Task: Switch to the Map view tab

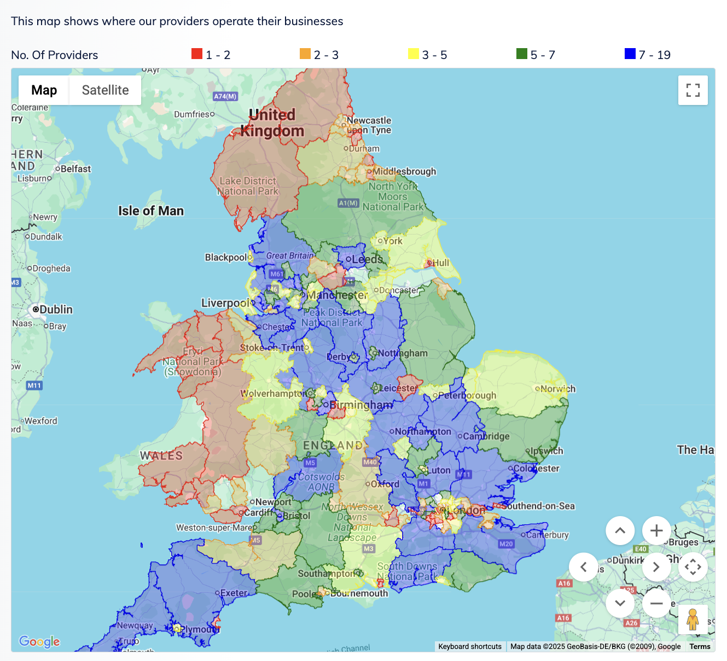Action: pyautogui.click(x=44, y=90)
